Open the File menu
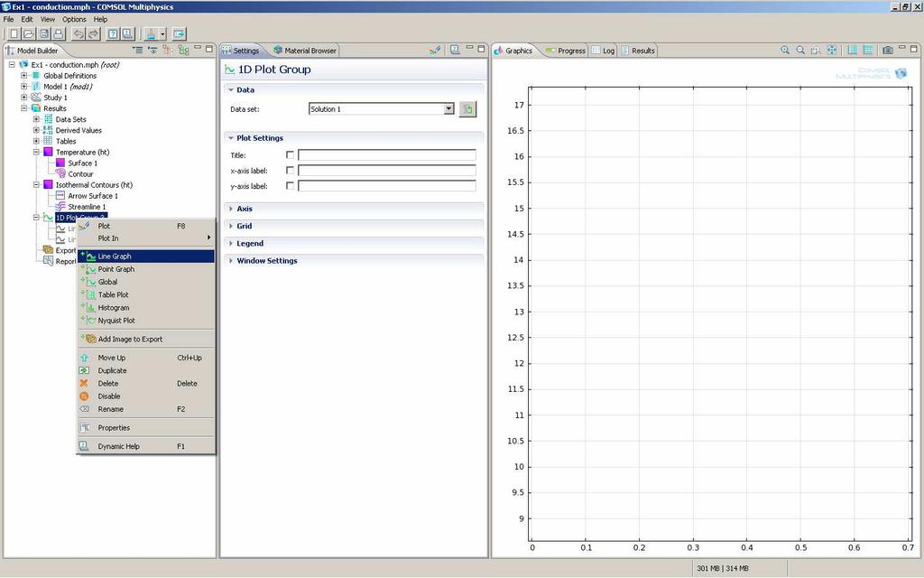The height and width of the screenshot is (578, 924). coord(8,19)
